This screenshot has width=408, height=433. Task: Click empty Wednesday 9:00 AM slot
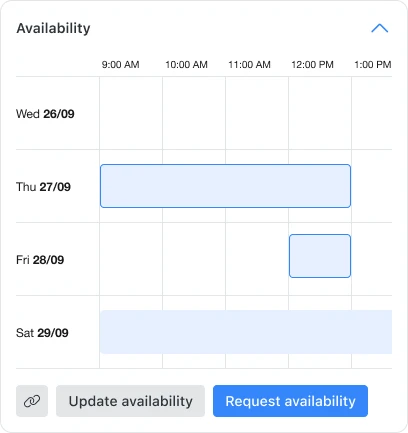pos(131,113)
